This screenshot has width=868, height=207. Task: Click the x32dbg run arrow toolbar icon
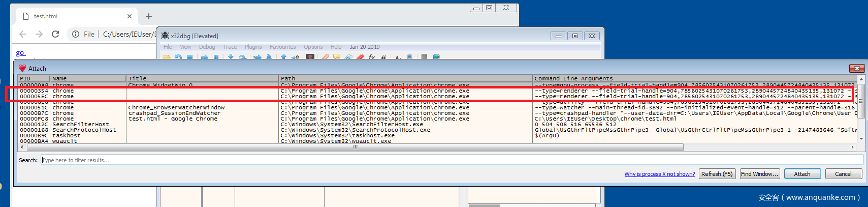(204, 57)
